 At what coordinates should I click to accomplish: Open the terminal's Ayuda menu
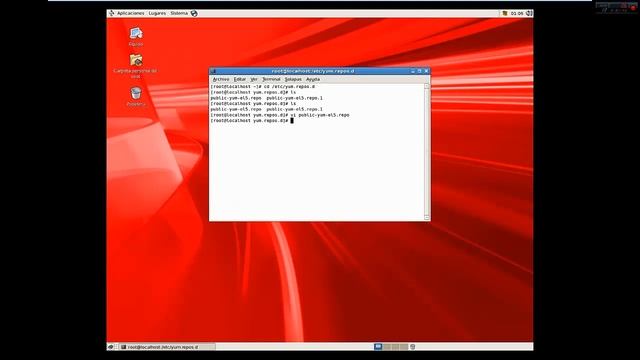pos(313,79)
